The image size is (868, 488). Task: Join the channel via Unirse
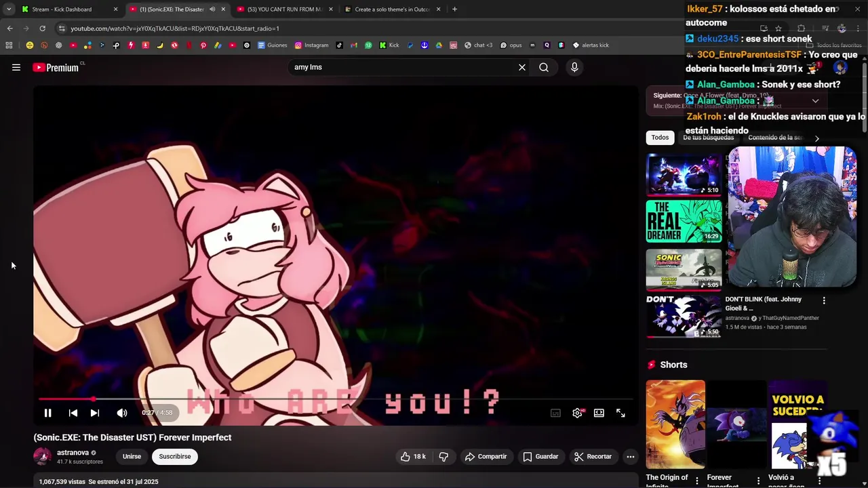(132, 457)
